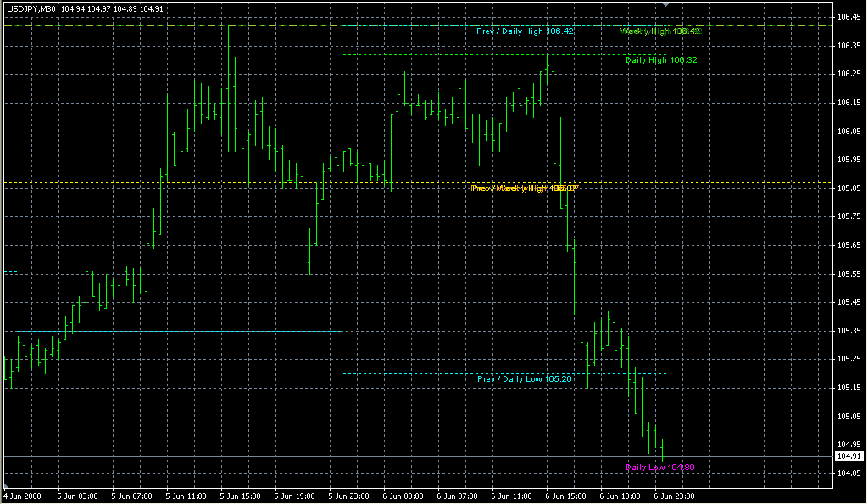Click the 105.55 price scale label

[x=849, y=274]
